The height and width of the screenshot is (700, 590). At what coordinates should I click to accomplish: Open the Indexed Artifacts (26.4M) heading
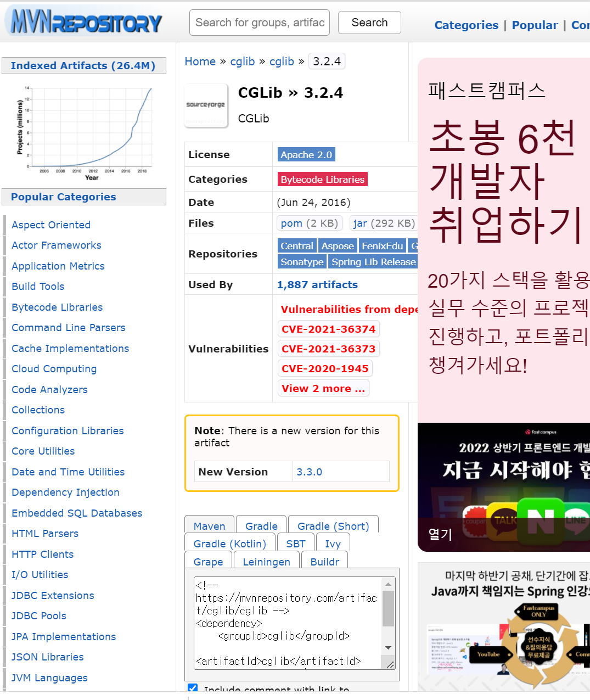83,65
